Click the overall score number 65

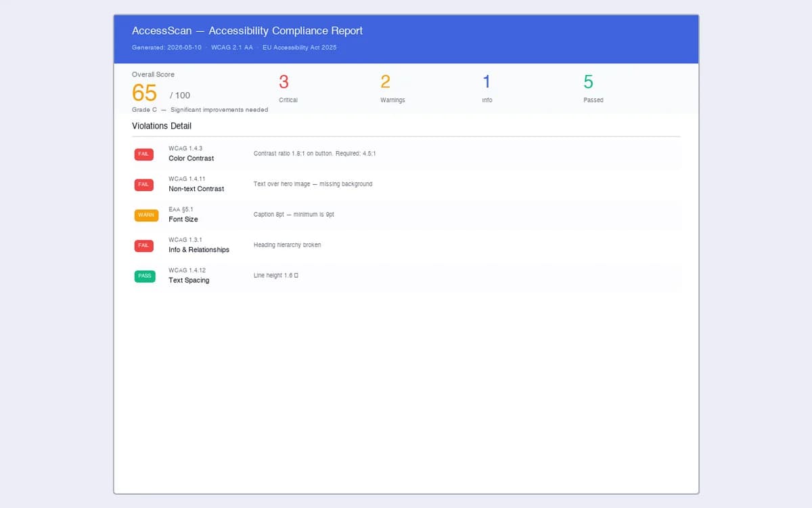[x=144, y=93]
